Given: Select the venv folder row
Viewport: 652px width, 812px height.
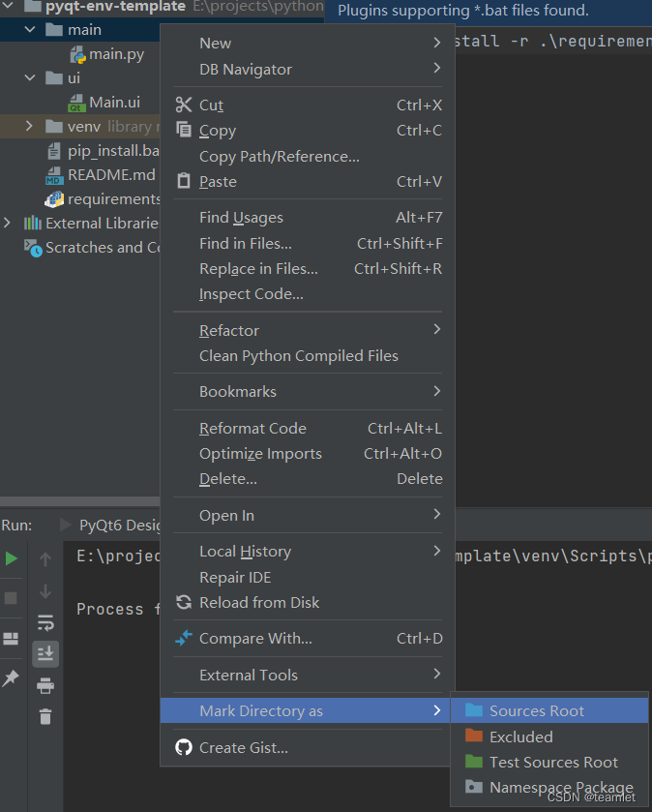Looking at the screenshot, I should click(x=79, y=127).
